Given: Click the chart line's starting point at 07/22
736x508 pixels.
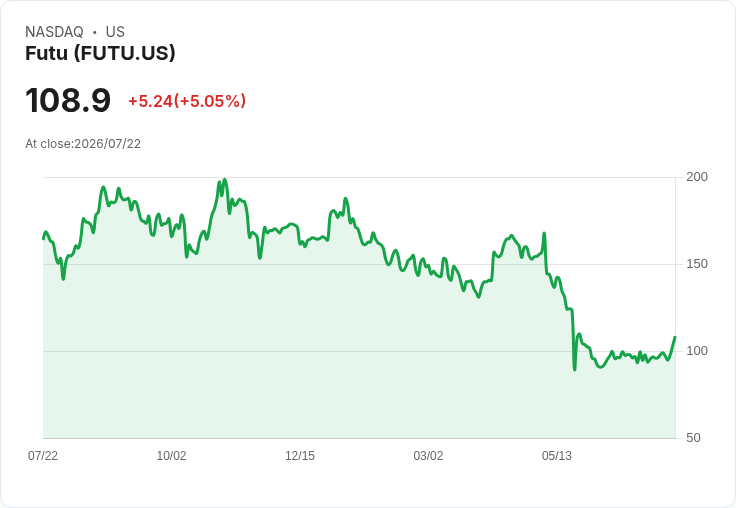Looking at the screenshot, I should coord(44,239).
